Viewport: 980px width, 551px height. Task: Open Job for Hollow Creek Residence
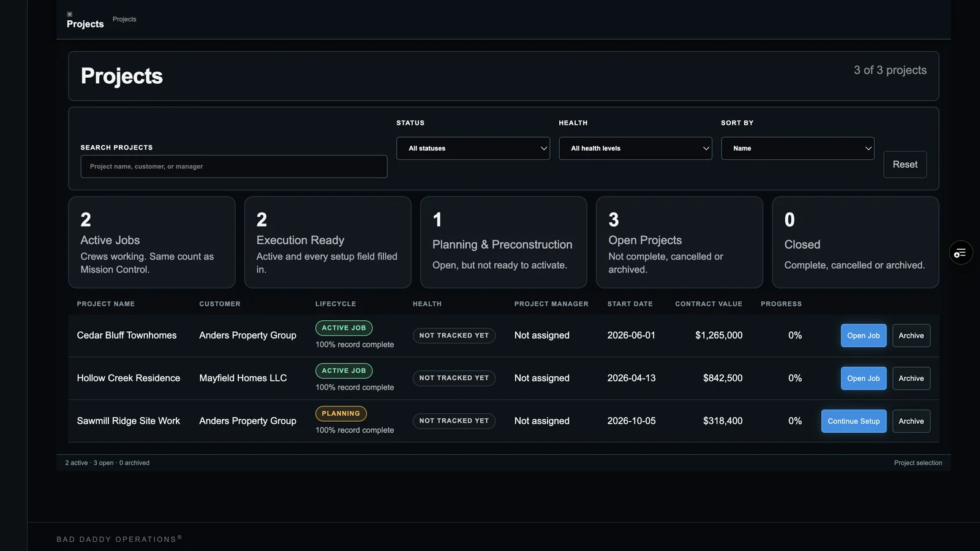[x=863, y=378]
